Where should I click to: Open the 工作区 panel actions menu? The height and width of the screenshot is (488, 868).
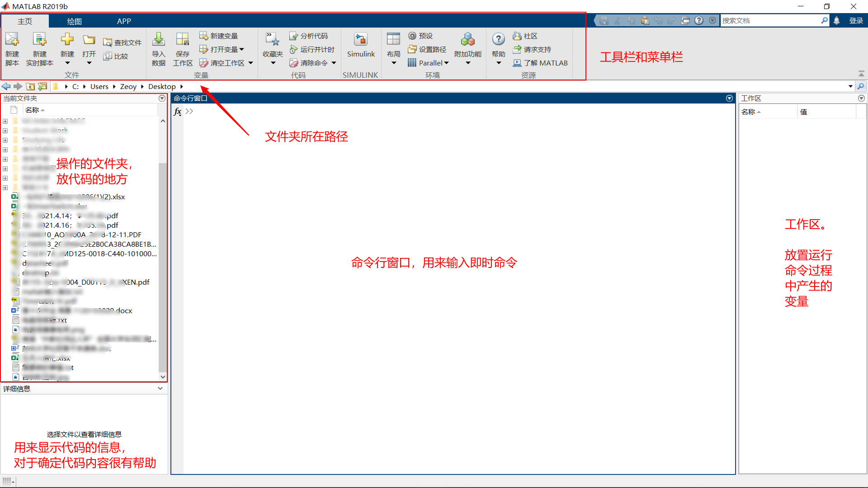[x=861, y=98]
